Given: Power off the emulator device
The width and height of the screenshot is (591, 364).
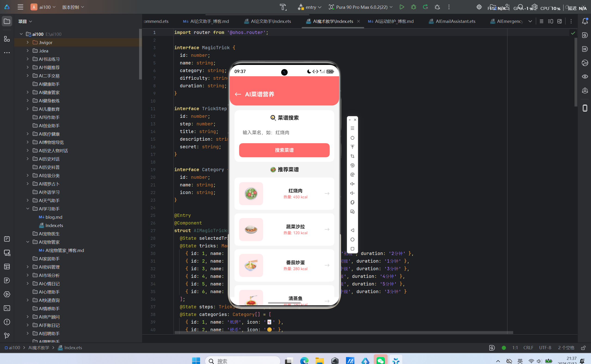Looking at the screenshot, I should pos(352,138).
